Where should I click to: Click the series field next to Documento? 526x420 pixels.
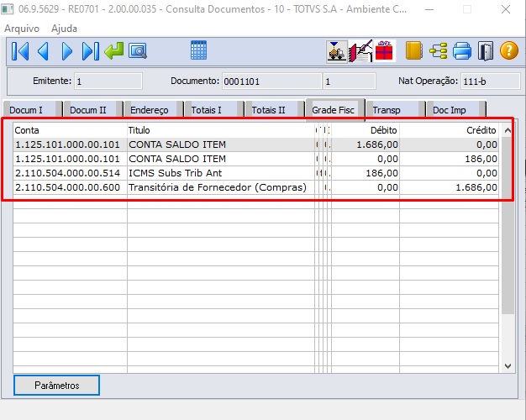[x=350, y=81]
